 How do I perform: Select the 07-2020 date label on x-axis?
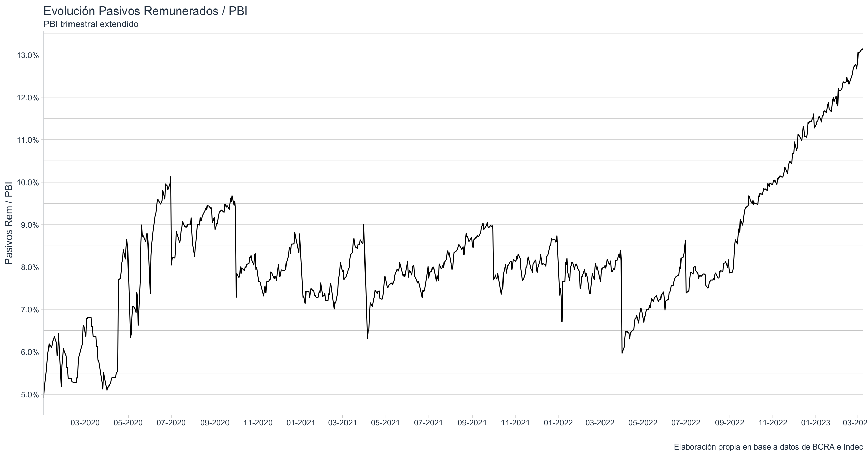[171, 423]
